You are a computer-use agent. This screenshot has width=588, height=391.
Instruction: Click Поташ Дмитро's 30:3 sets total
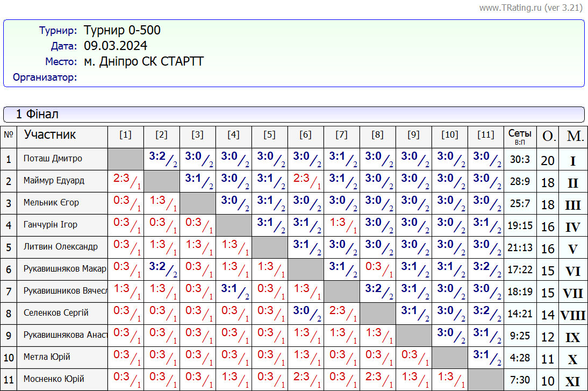(x=520, y=159)
